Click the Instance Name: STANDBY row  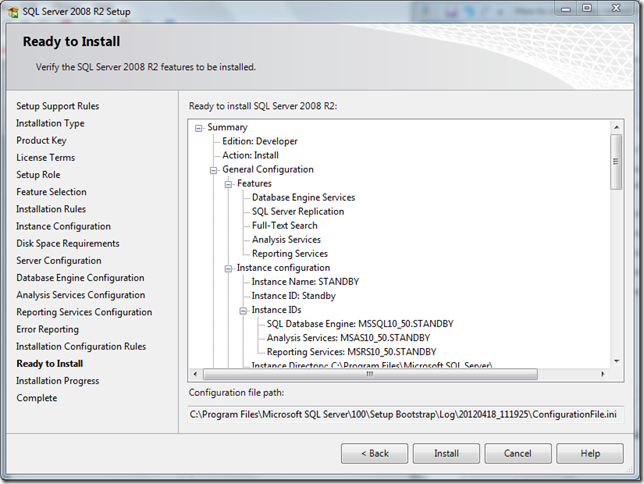[305, 282]
